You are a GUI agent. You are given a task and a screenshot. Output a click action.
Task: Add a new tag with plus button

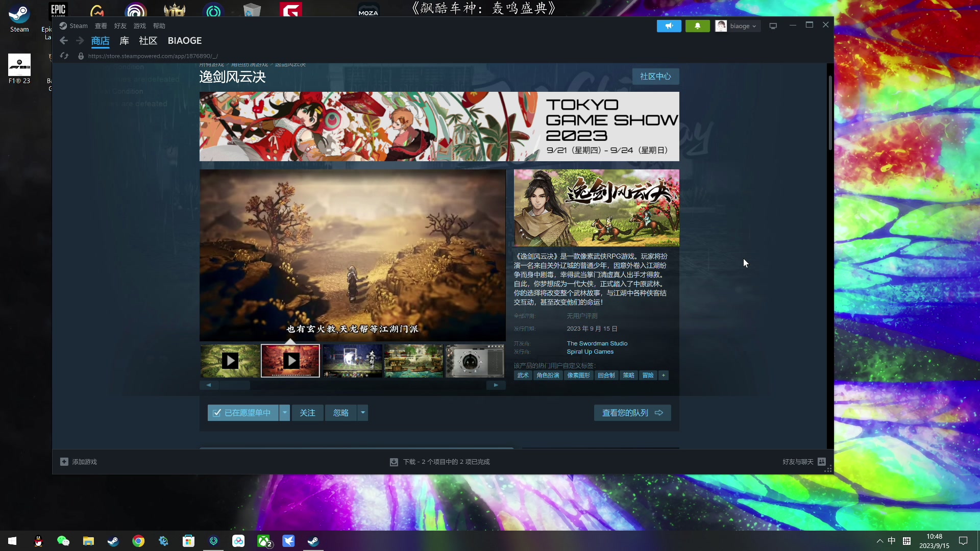(664, 375)
